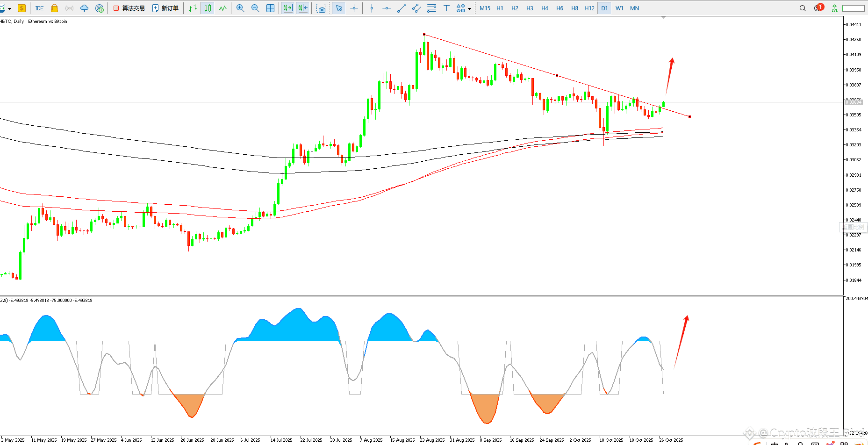Toggle chart shift from right edge
The image size is (868, 445).
pos(303,8)
